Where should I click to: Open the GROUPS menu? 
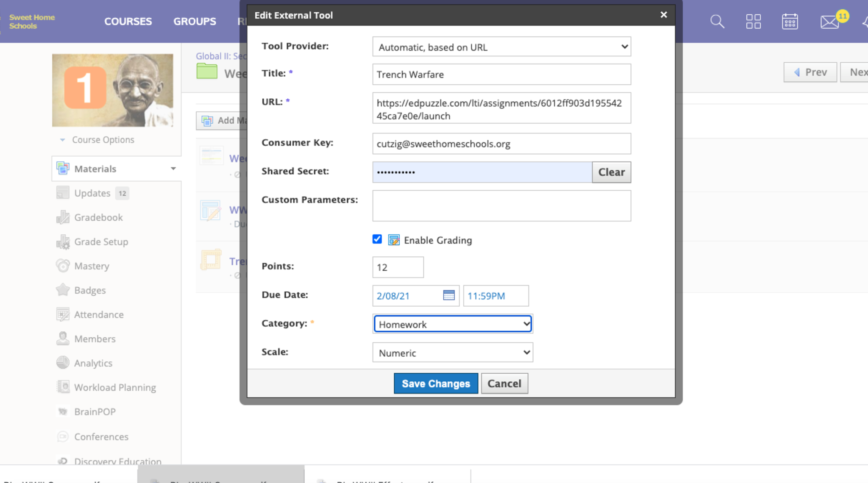point(195,21)
